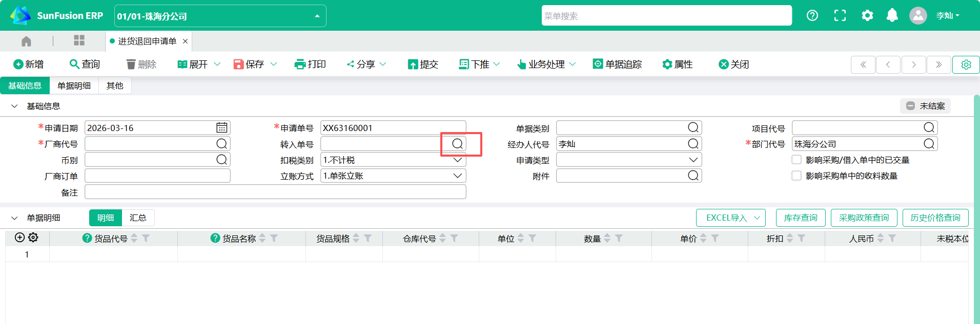The image size is (980, 324).
Task: Click the fullscreen icon in top bar
Action: coord(840,15)
